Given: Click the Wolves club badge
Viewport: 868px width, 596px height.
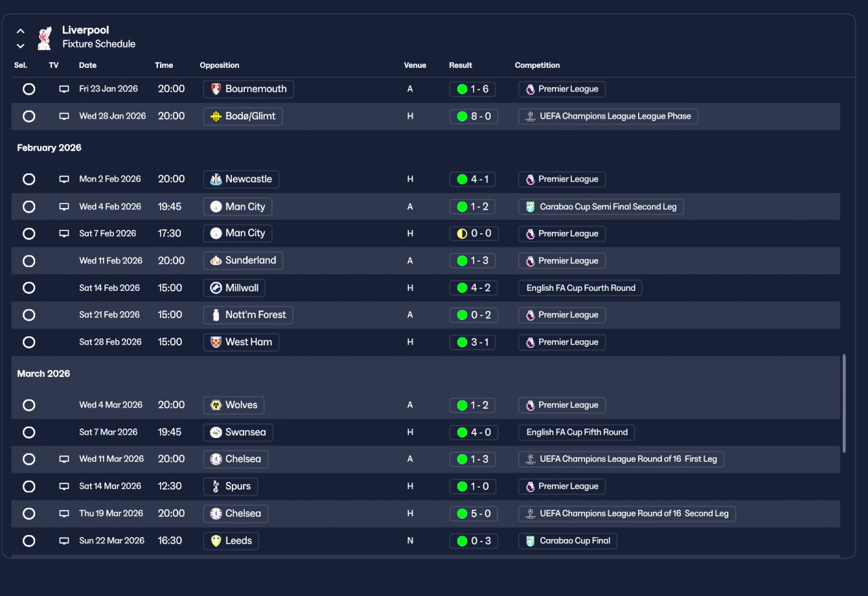Looking at the screenshot, I should tap(216, 405).
